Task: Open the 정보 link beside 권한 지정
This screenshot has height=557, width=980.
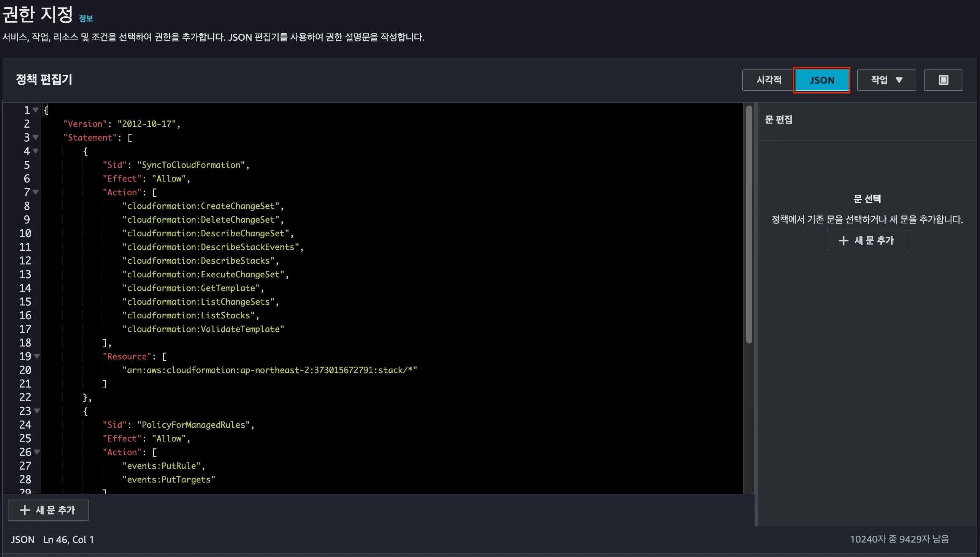Action: click(86, 18)
